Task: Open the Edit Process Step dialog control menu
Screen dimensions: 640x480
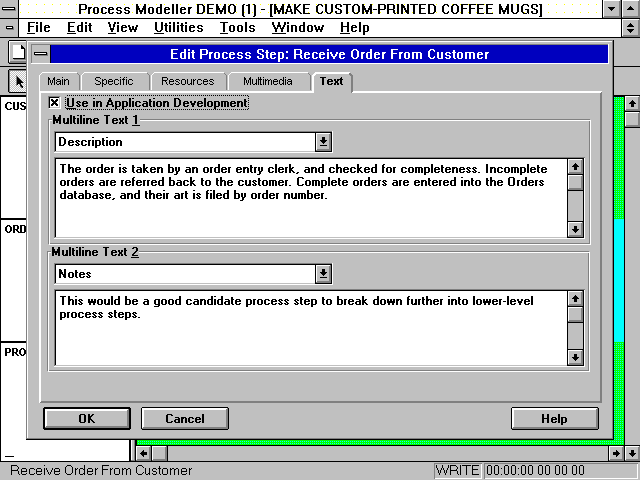Action: tap(39, 54)
